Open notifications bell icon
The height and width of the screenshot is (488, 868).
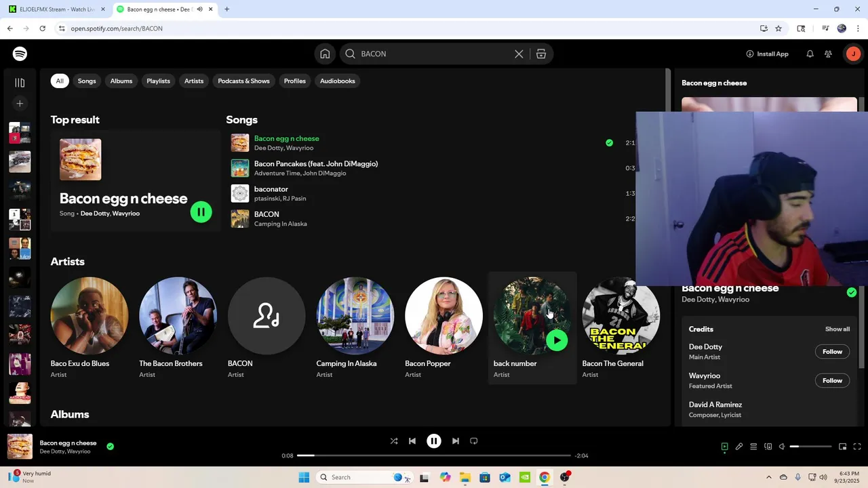click(x=810, y=54)
